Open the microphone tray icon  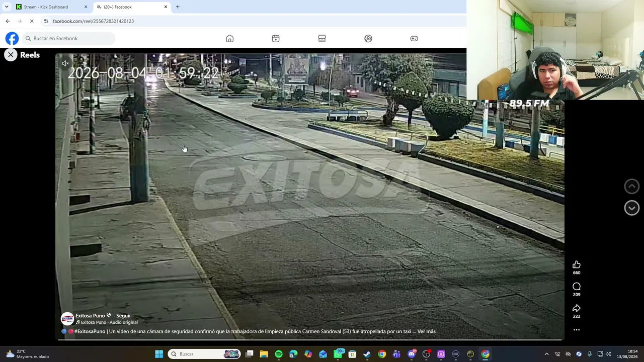[x=589, y=354]
